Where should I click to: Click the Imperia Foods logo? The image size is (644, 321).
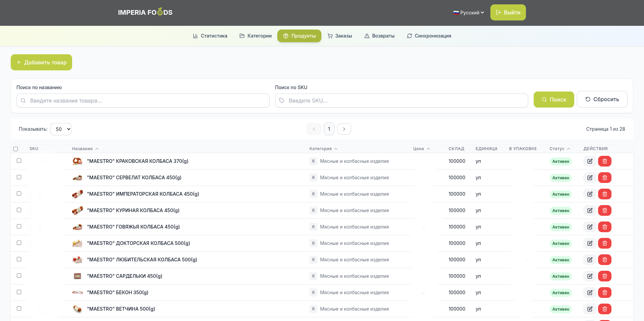(x=145, y=12)
